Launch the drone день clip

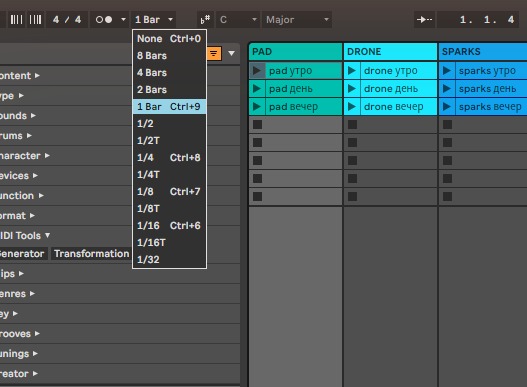[x=352, y=89]
